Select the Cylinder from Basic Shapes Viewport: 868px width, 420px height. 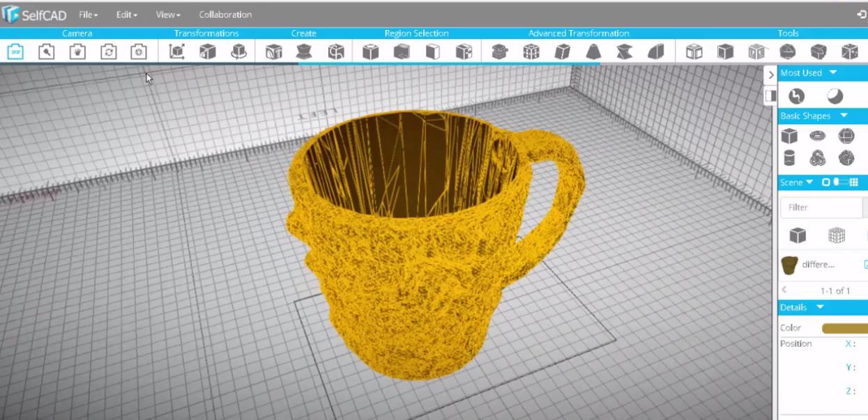789,158
